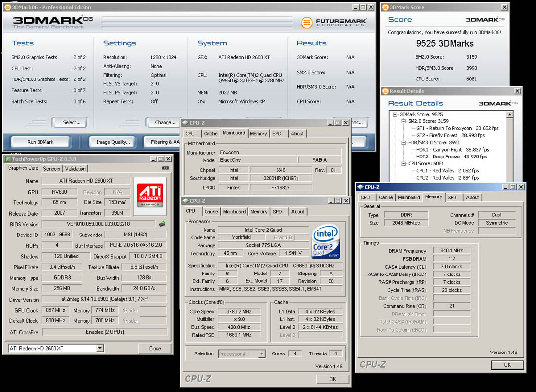Click the save BIOS chip icon in GPU-Z
The image size is (536, 392).
162,224
